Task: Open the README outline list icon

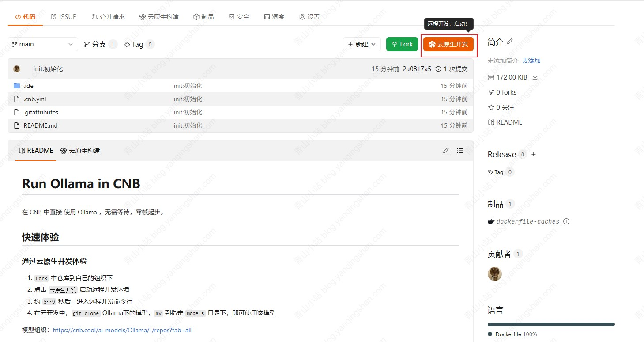Action: pyautogui.click(x=459, y=151)
